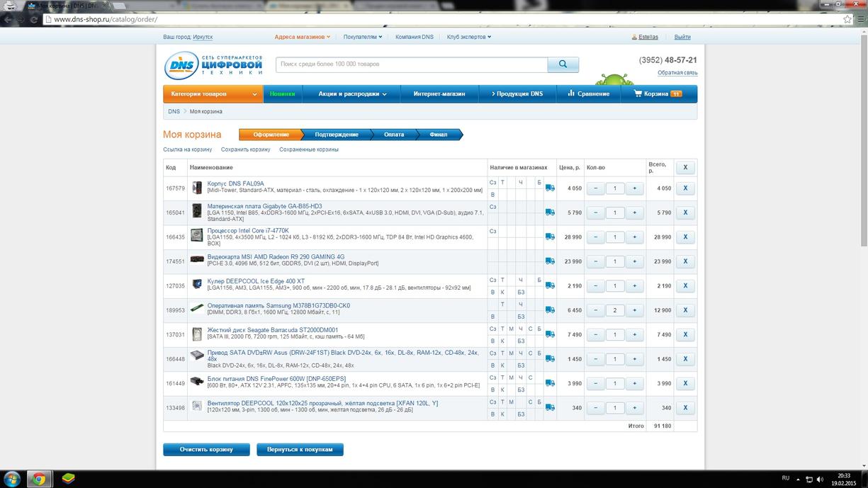The width and height of the screenshot is (868, 488).
Task: Open thumbnail of Корпус DNS FAL09A
Action: pyautogui.click(x=197, y=188)
